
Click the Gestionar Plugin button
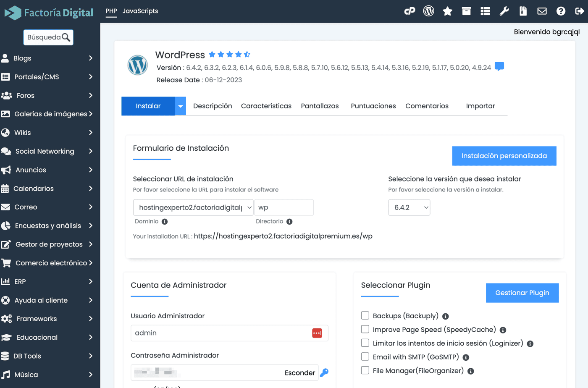click(x=522, y=293)
